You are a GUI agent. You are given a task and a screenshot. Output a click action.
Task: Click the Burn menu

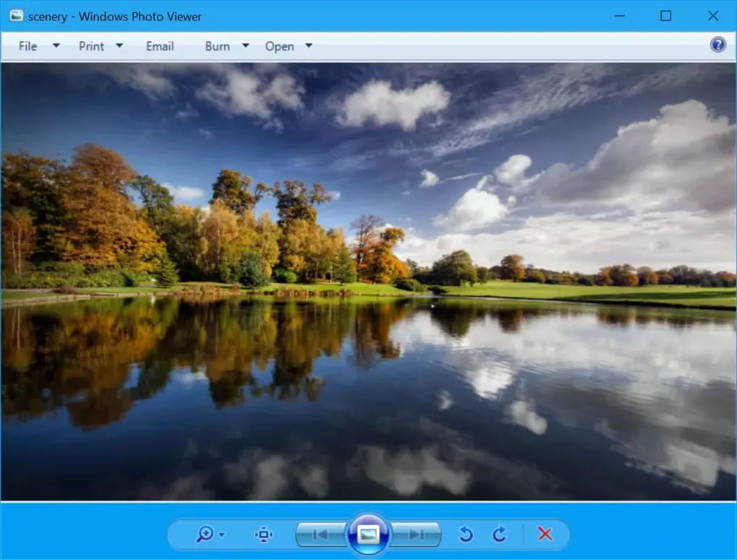click(x=219, y=46)
